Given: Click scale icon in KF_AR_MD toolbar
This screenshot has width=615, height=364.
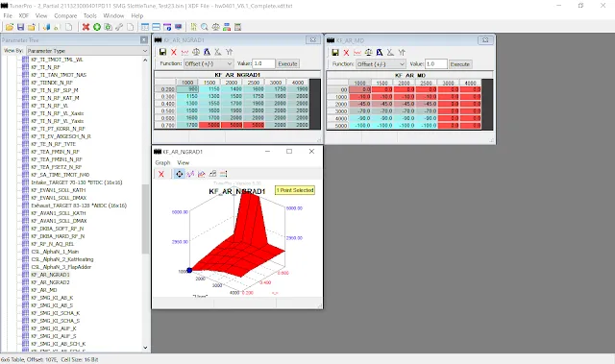Looking at the screenshot, I should [x=368, y=52].
